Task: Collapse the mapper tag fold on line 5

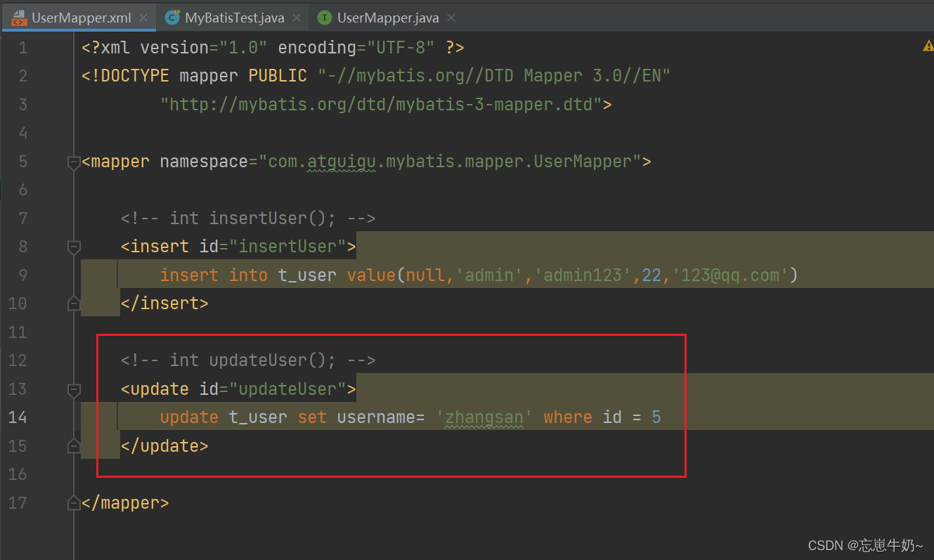Action: coord(73,162)
